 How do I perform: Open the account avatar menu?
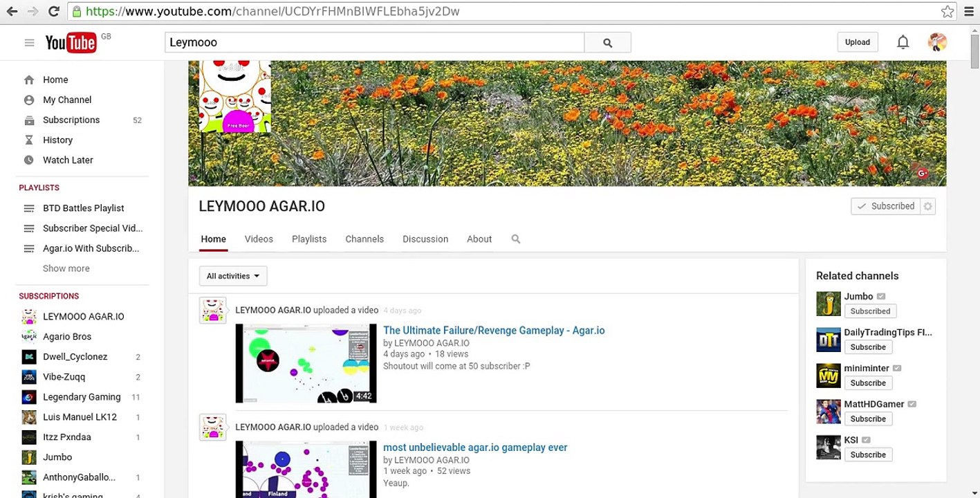tap(937, 42)
